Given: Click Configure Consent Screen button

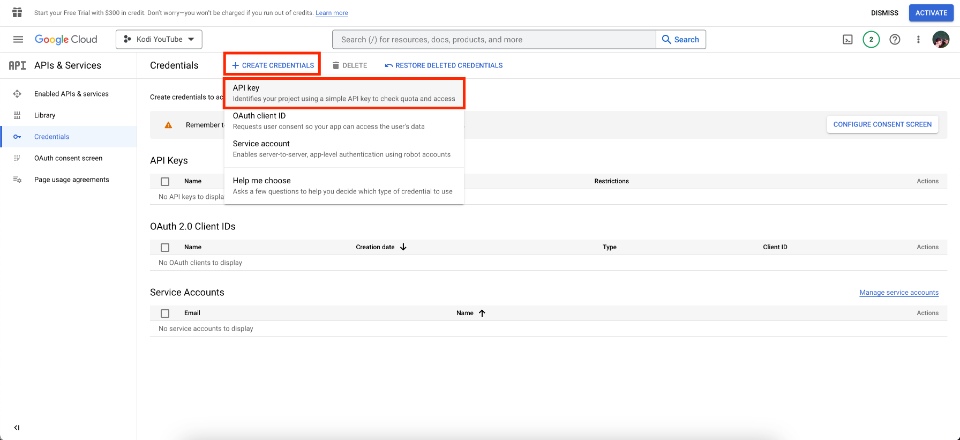Looking at the screenshot, I should [882, 124].
